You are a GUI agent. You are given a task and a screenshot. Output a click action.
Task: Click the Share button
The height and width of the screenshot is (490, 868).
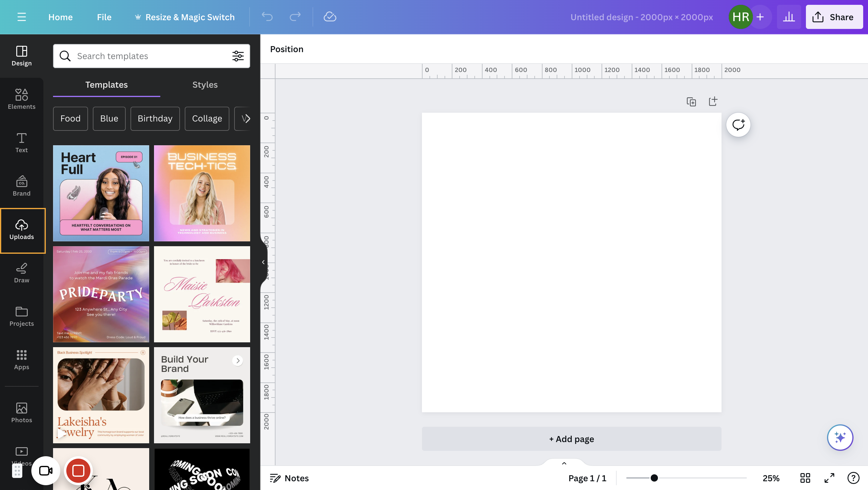point(834,17)
